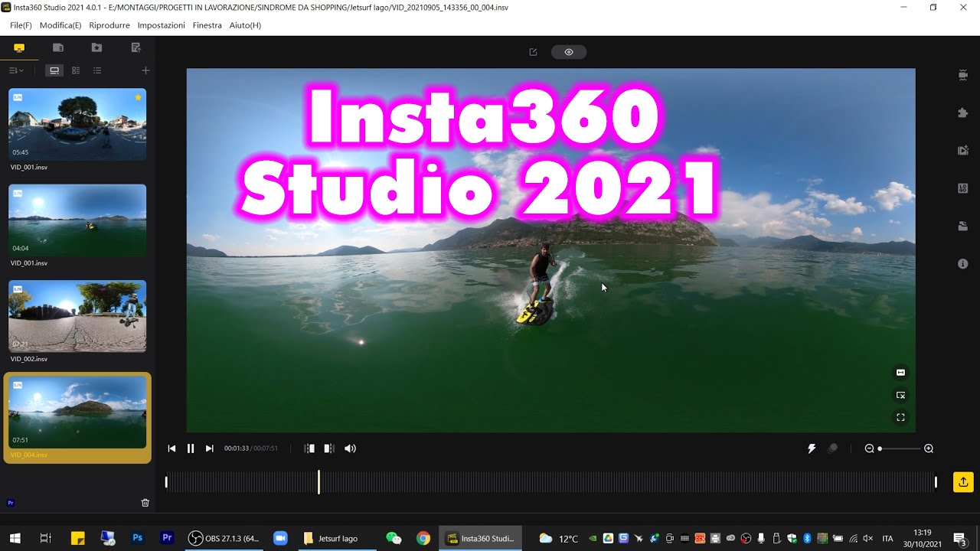Toggle the star on the 05:45 clip
The width and height of the screenshot is (980, 551).
point(138,97)
